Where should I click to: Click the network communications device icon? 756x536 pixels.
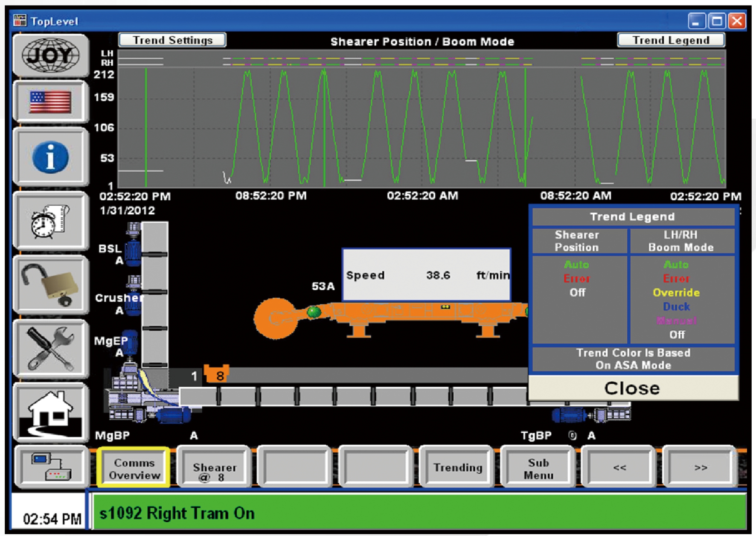51,466
